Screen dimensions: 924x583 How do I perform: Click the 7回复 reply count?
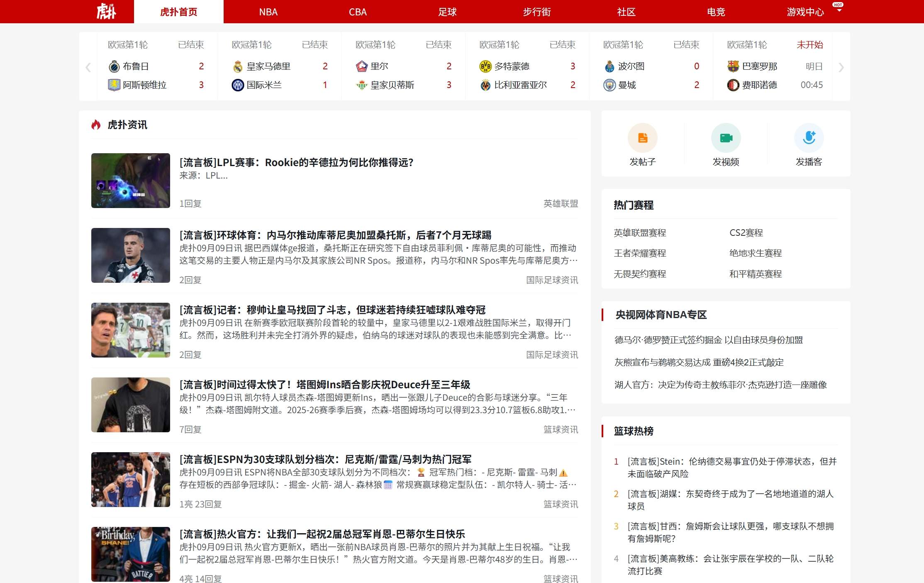(190, 430)
